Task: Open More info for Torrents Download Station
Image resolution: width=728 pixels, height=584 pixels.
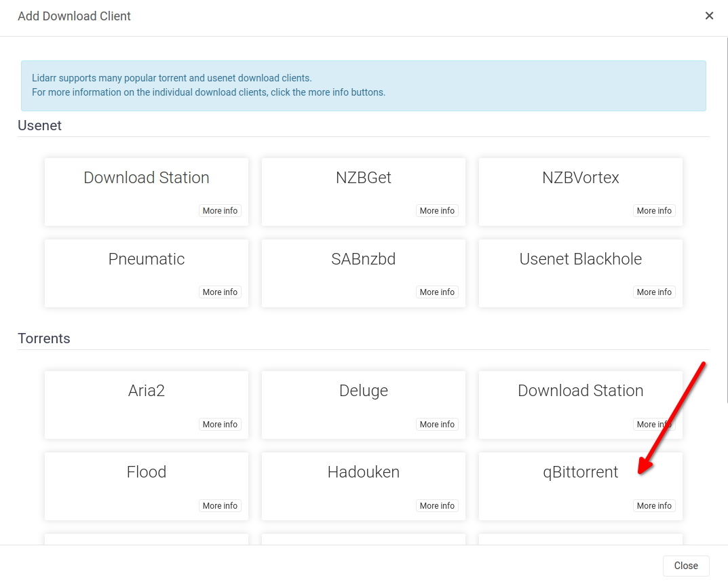Action: 654,425
